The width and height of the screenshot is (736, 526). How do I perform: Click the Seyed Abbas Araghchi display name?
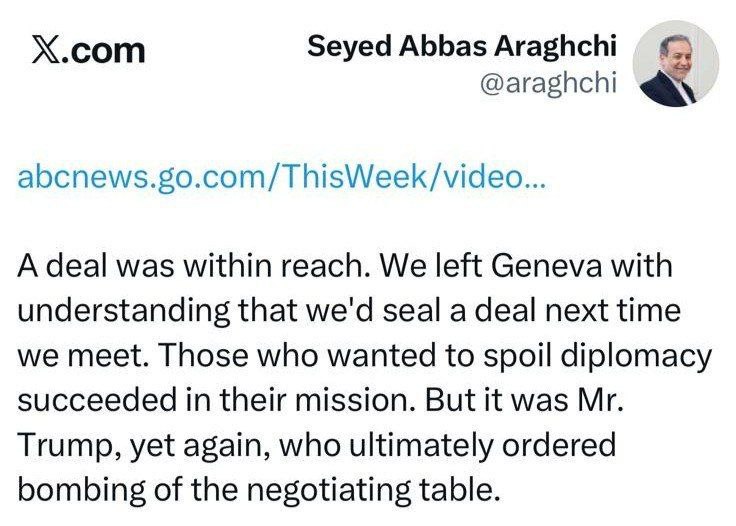tap(462, 45)
